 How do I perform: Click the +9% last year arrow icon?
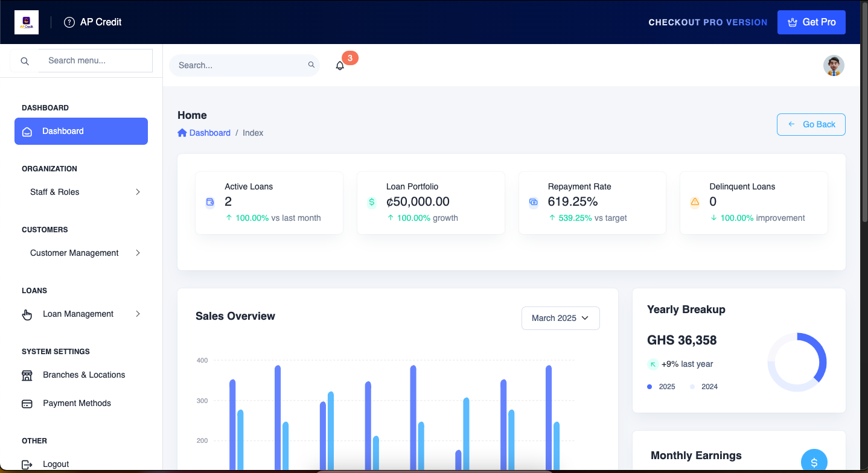coord(653,364)
